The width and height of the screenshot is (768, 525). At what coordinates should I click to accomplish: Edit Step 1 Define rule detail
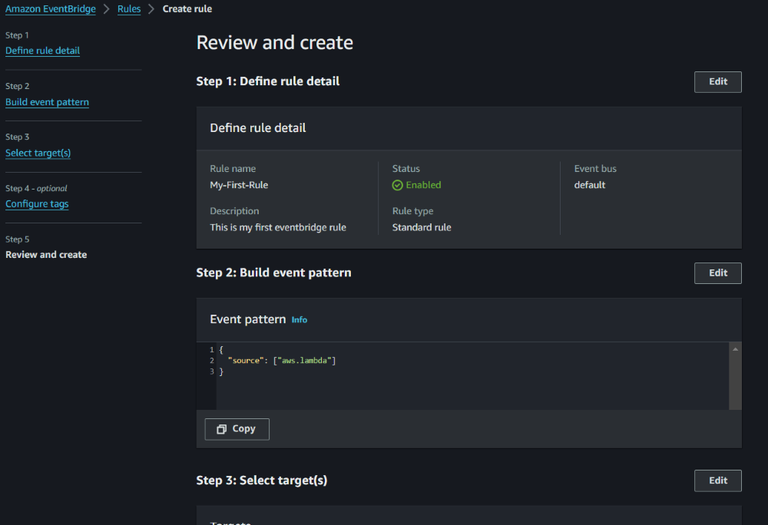point(717,82)
